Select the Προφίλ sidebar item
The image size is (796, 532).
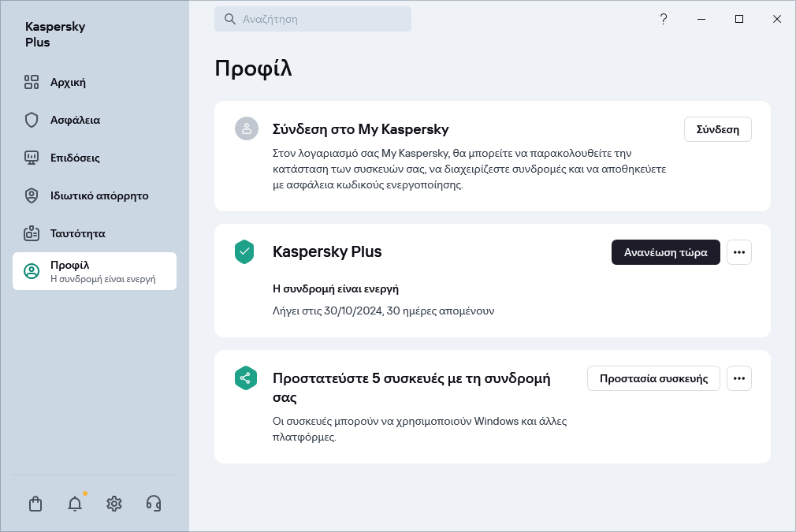pyautogui.click(x=95, y=271)
